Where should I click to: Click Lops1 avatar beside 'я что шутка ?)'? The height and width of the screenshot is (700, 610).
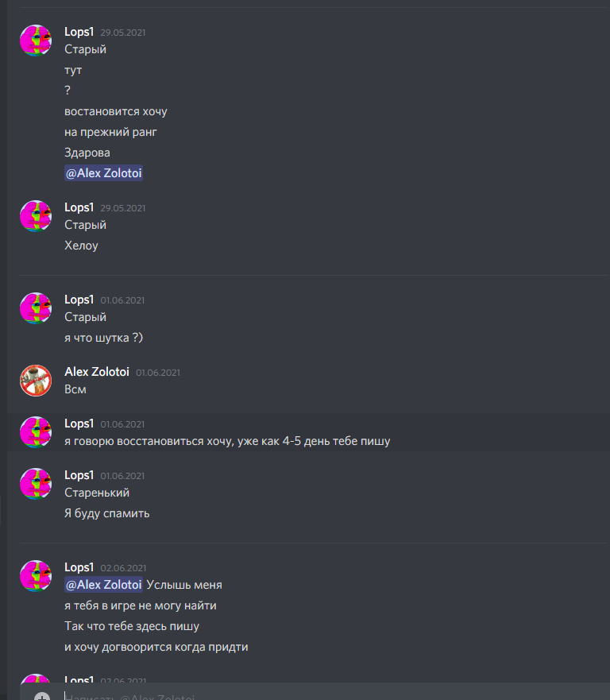click(x=36, y=308)
